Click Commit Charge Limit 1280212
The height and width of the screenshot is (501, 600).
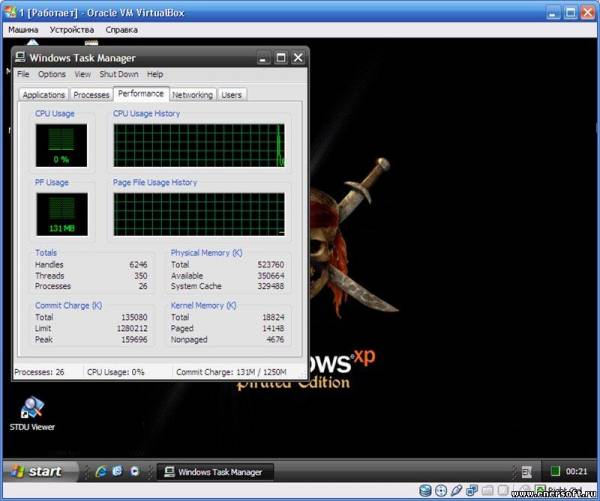[x=132, y=328]
